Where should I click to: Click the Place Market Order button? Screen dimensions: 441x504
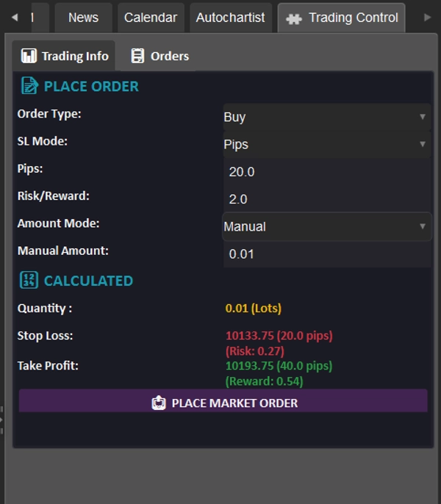[223, 401]
